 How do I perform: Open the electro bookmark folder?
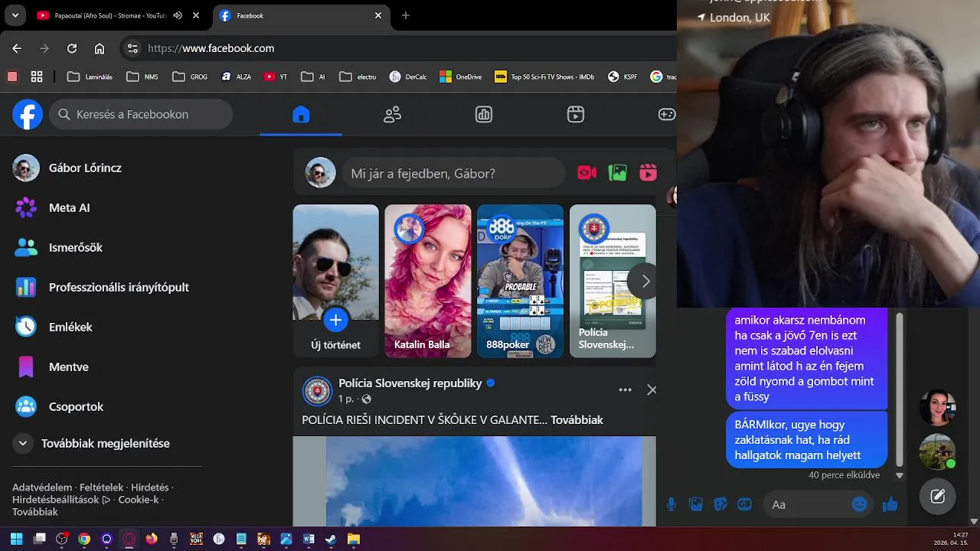358,77
